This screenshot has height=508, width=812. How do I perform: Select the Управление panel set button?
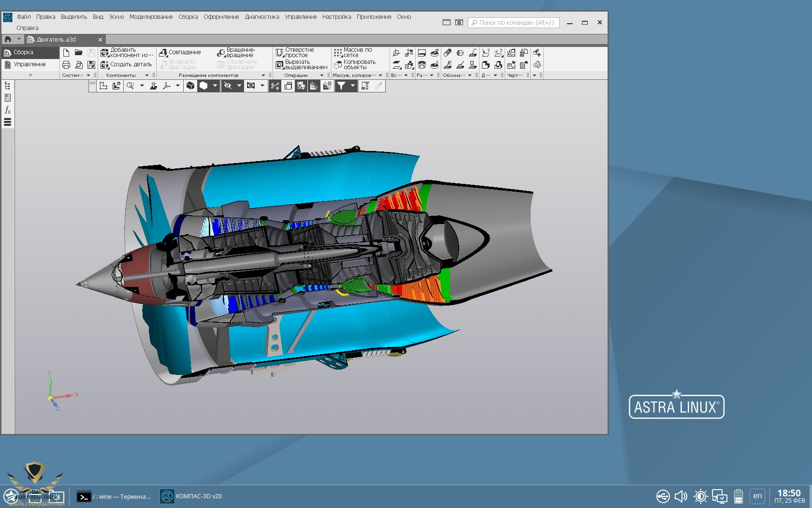pyautogui.click(x=29, y=64)
